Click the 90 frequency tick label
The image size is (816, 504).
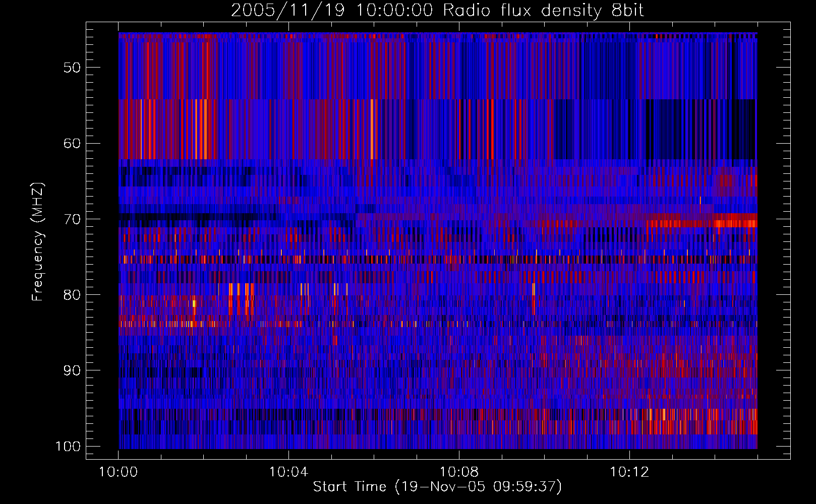72,370
